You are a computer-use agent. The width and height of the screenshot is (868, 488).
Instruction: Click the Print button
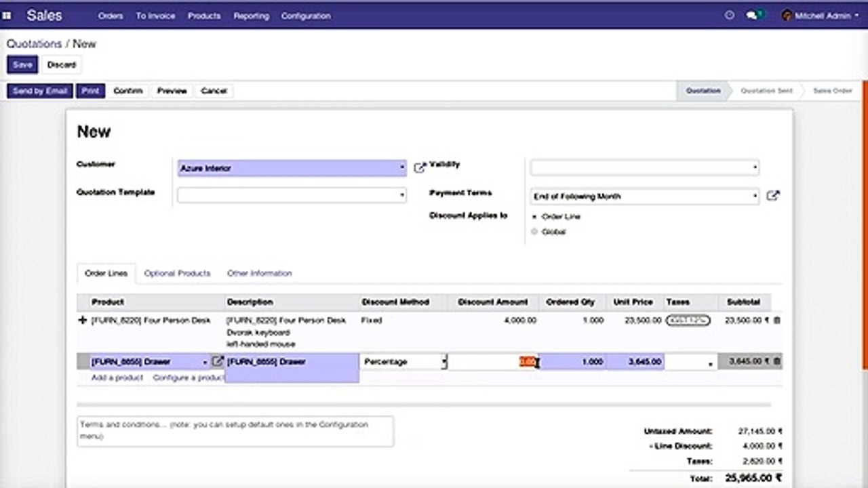click(x=90, y=91)
